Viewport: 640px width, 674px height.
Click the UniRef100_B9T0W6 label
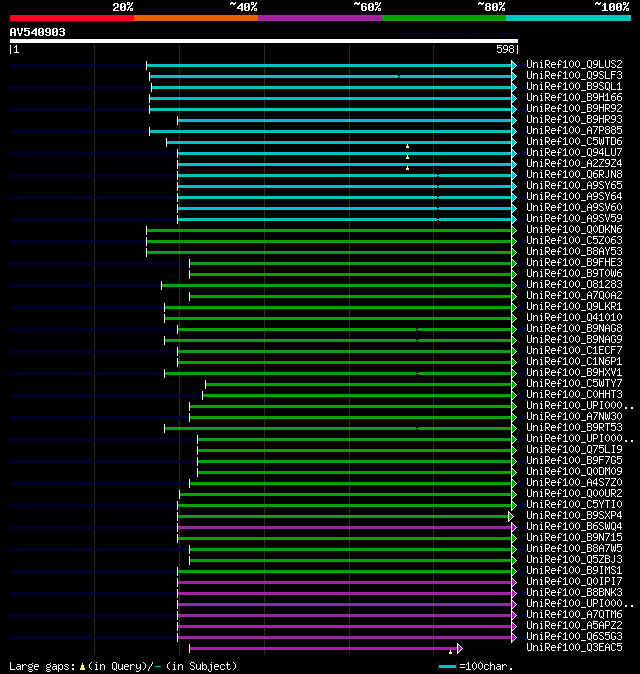click(x=574, y=273)
